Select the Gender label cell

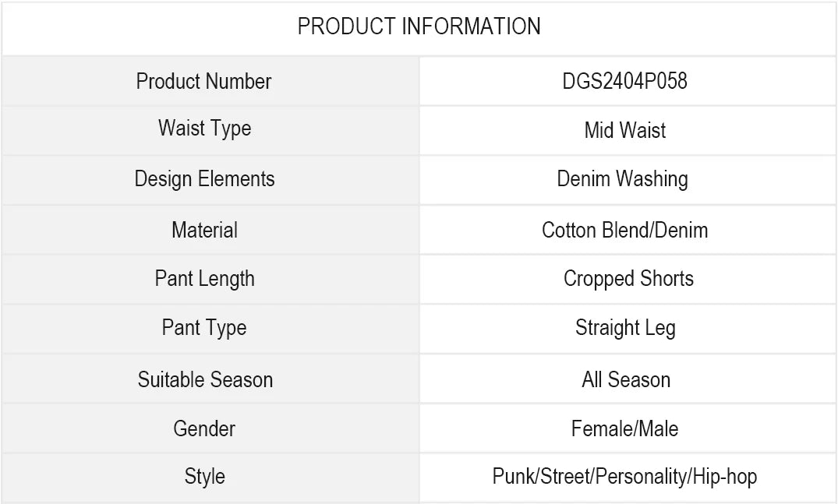(204, 428)
